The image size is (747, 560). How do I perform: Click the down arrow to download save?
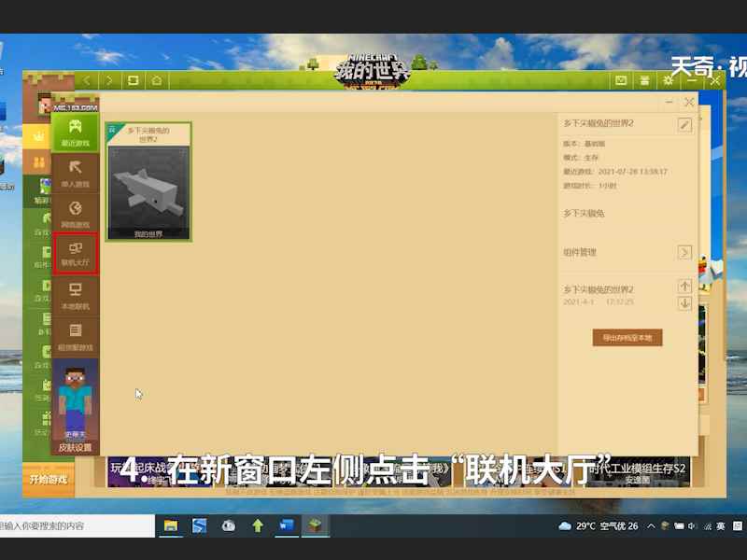(684, 303)
